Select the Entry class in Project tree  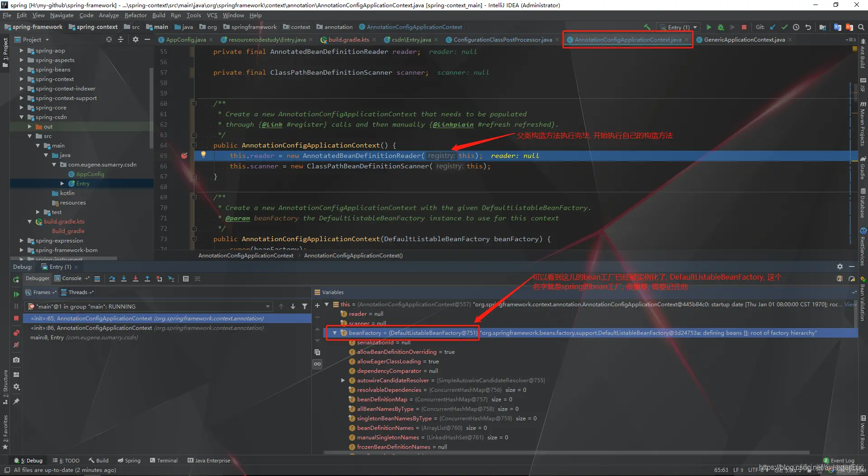click(83, 184)
